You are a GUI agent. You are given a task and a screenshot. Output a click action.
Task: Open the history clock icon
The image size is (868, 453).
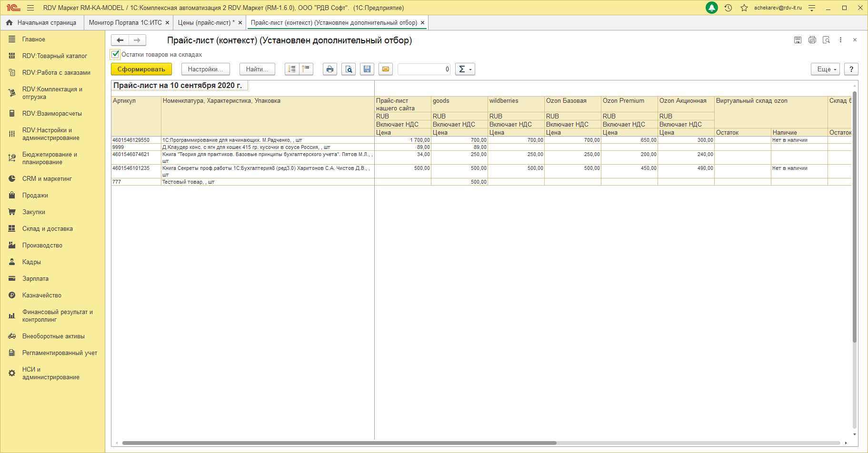(x=728, y=8)
